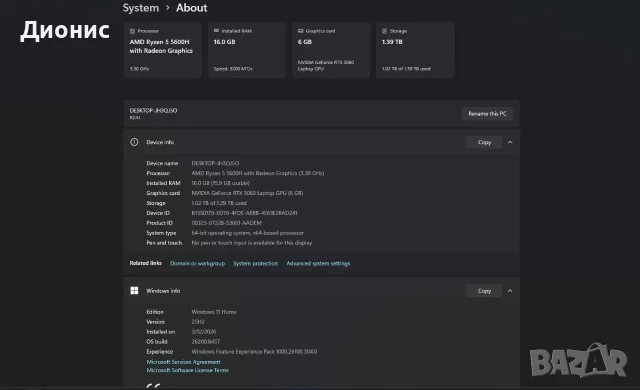Select the Installed on date value
This screenshot has height=390, width=640.
tap(204, 332)
